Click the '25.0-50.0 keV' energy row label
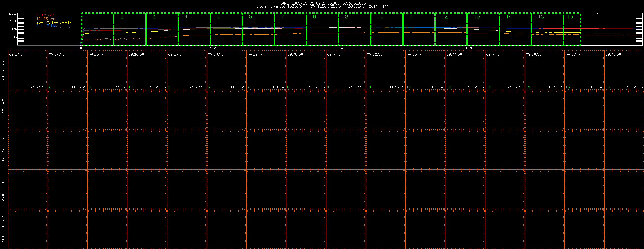 click(x=3, y=189)
